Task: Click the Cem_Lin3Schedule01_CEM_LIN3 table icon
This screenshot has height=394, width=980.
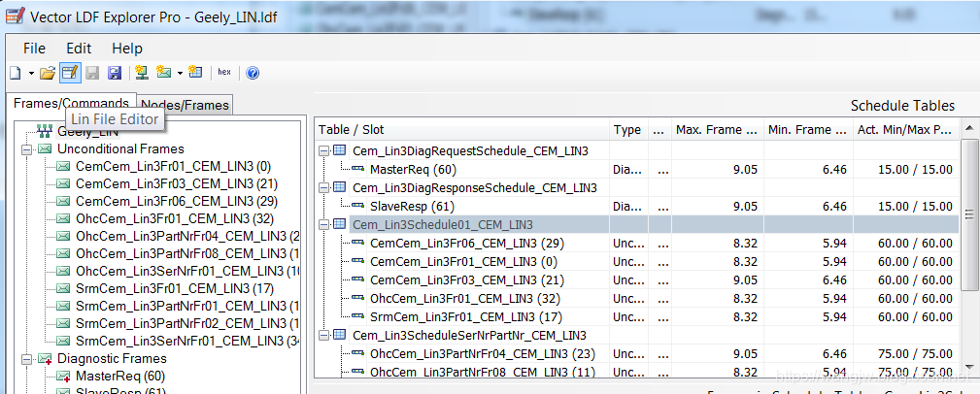Action: [340, 225]
